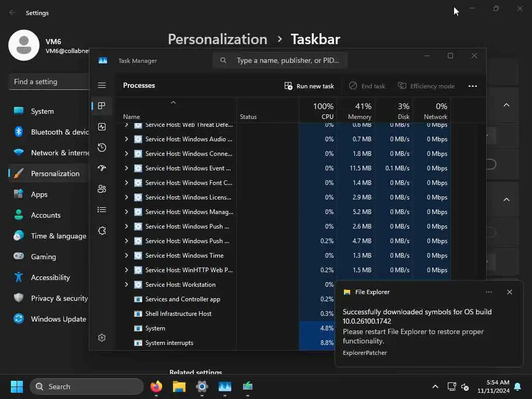Expand Service Host: Windows Conne... row
The width and height of the screenshot is (532, 399).
[126, 154]
